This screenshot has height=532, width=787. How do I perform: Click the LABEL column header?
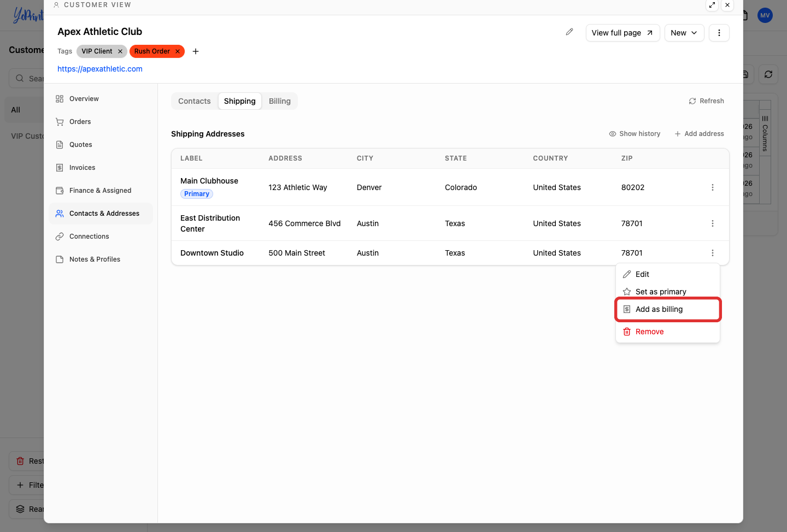pyautogui.click(x=191, y=158)
